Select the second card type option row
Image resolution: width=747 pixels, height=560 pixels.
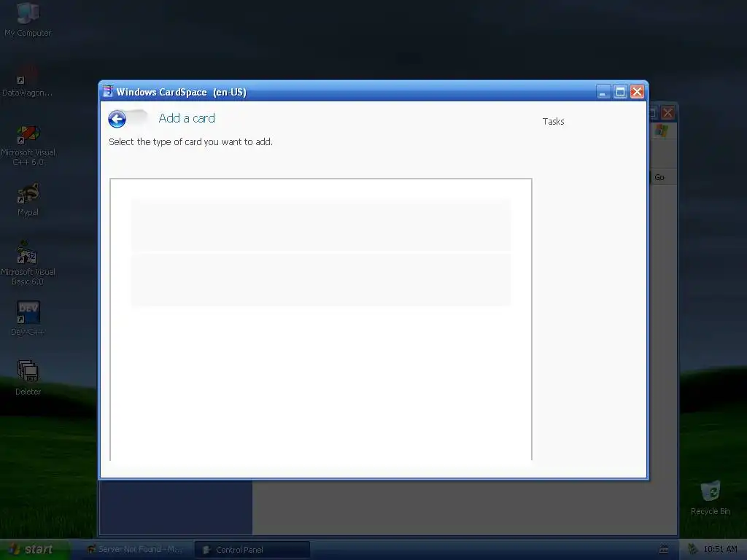(x=321, y=279)
